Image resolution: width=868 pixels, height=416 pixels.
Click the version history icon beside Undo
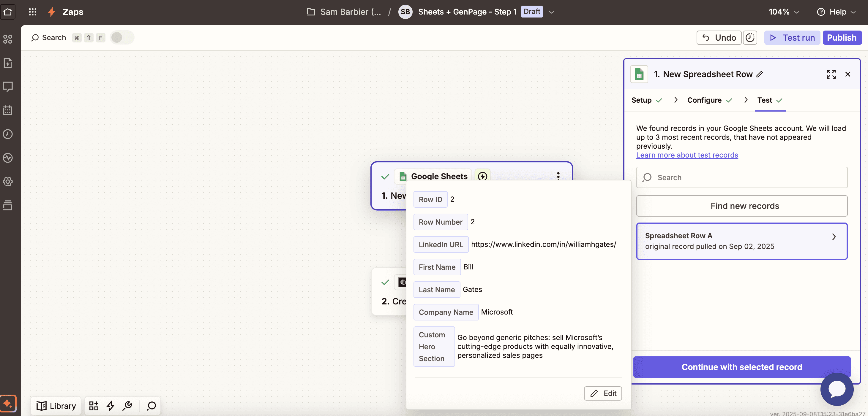[x=750, y=38]
